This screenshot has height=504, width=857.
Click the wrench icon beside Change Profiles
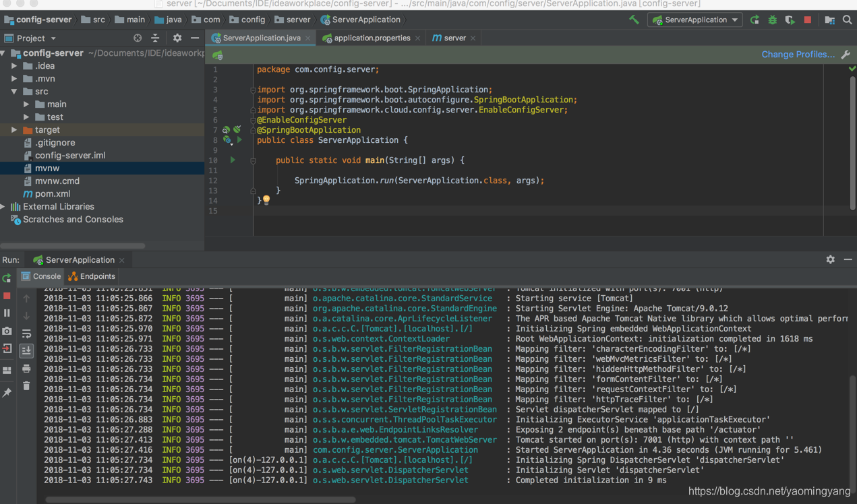click(846, 55)
